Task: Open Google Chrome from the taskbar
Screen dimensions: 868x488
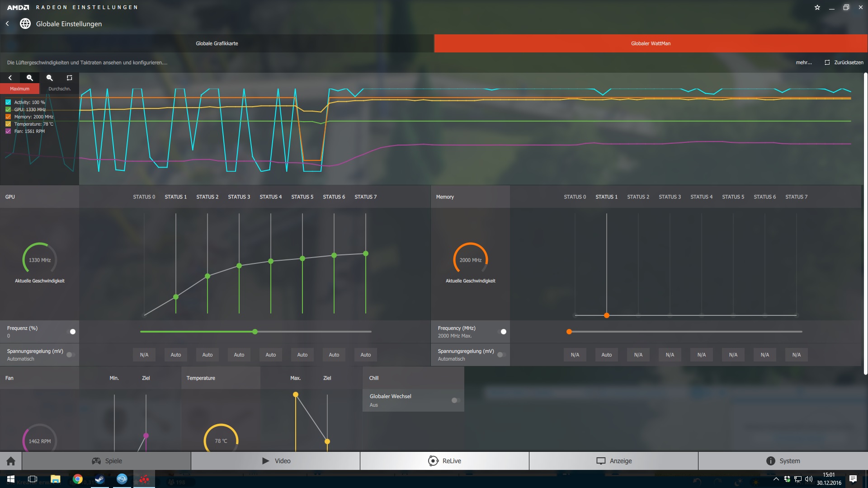Action: tap(78, 479)
